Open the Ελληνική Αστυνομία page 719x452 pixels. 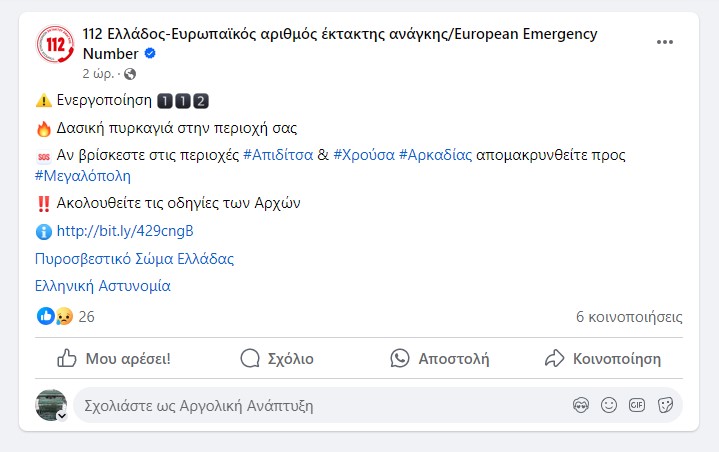(x=102, y=285)
